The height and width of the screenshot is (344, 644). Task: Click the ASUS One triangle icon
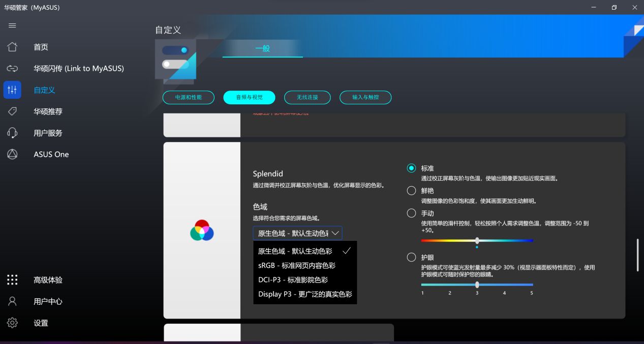coord(12,154)
